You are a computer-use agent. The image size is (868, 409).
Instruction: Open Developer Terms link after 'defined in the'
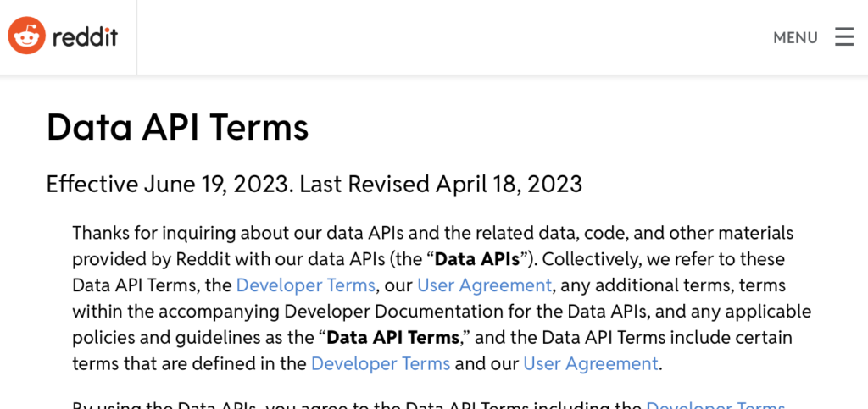pyautogui.click(x=381, y=363)
